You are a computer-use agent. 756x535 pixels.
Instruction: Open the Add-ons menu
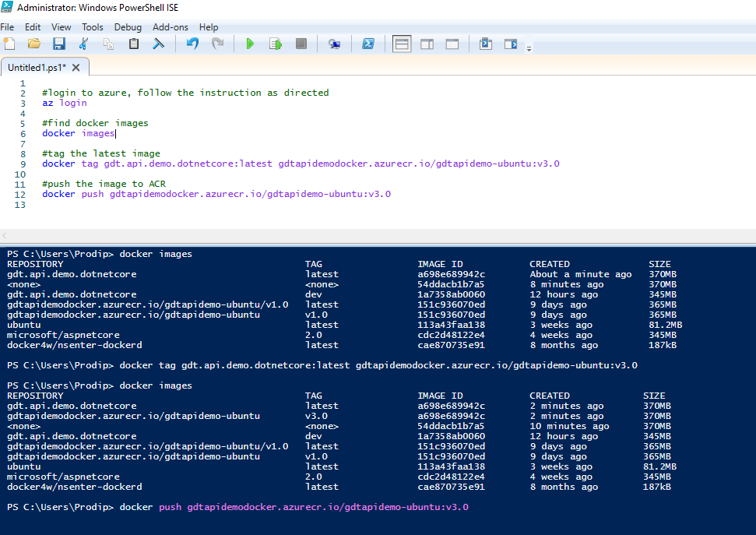[x=171, y=27]
